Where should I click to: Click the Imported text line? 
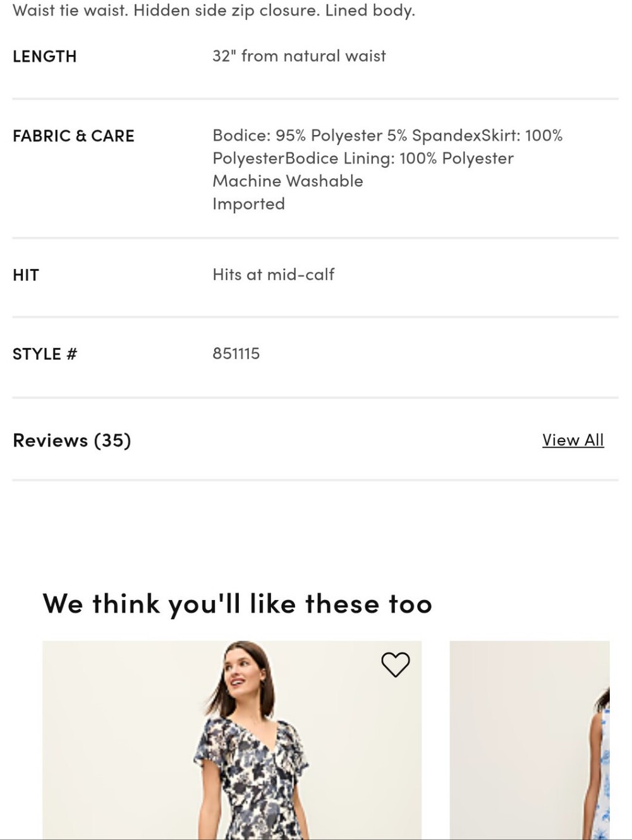coord(249,204)
